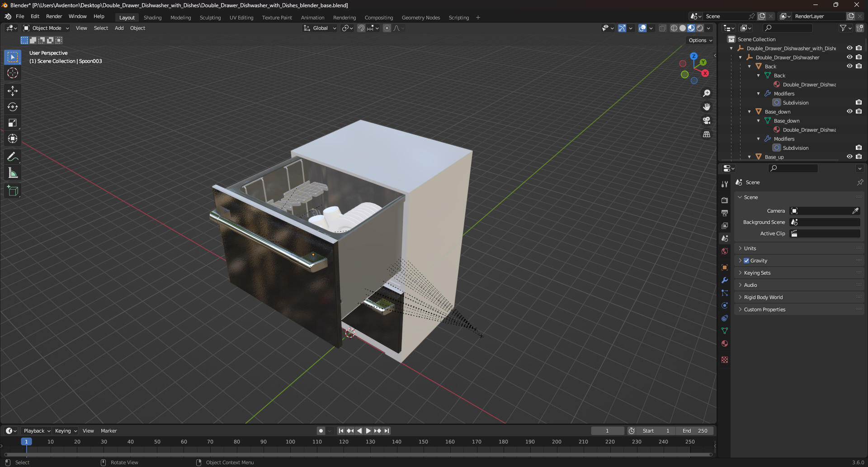Open the Add menu in viewport header
868x467 pixels.
[x=119, y=28]
